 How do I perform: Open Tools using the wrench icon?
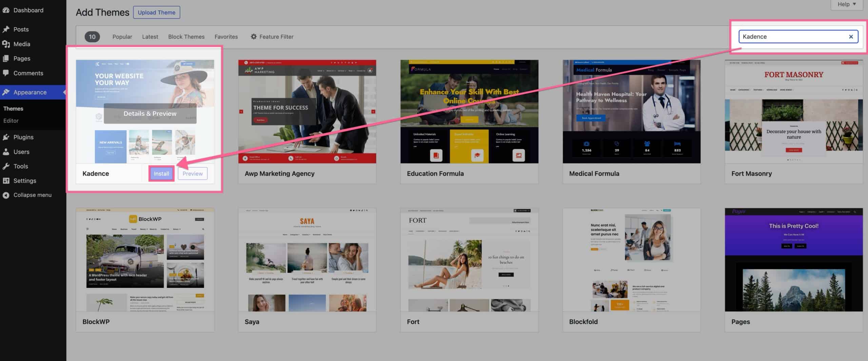(6, 166)
